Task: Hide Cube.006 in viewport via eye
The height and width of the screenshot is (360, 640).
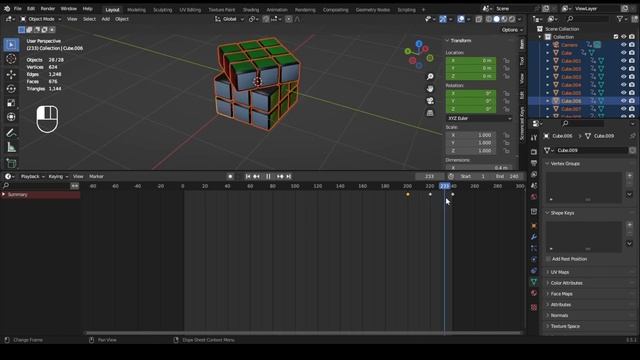Action: [x=623, y=101]
